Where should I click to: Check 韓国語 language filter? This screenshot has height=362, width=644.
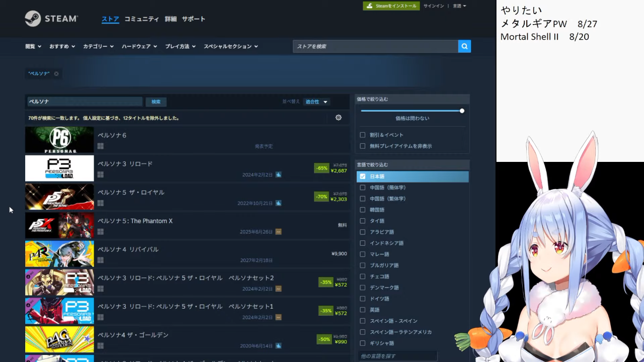click(362, 210)
